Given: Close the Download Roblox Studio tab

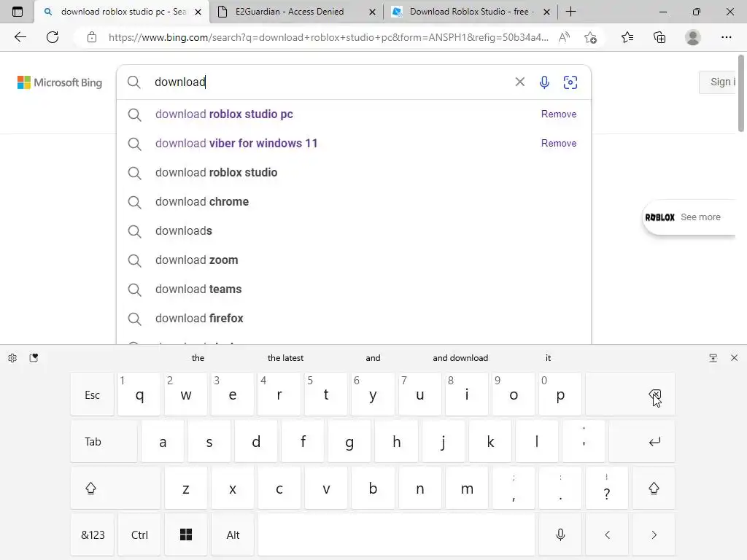Looking at the screenshot, I should (x=547, y=12).
